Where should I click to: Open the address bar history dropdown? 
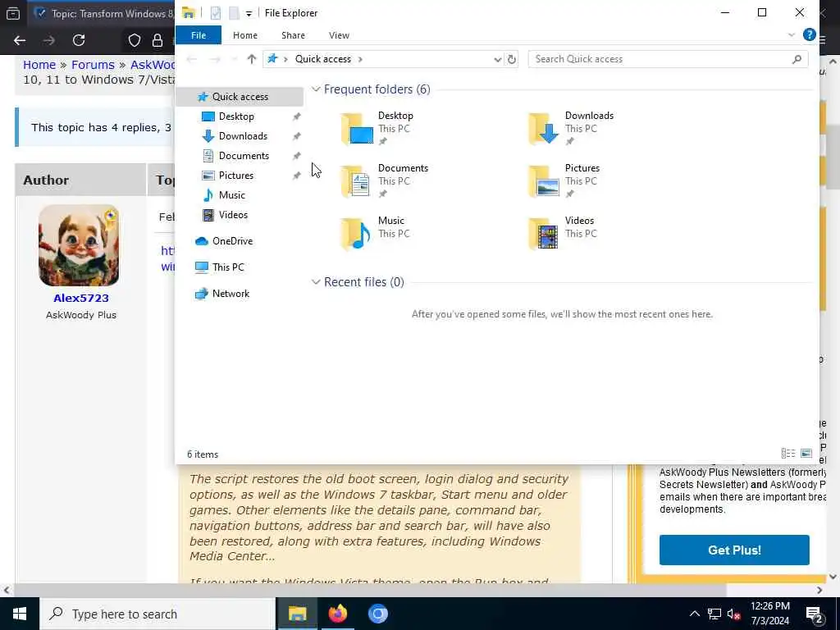tap(497, 59)
